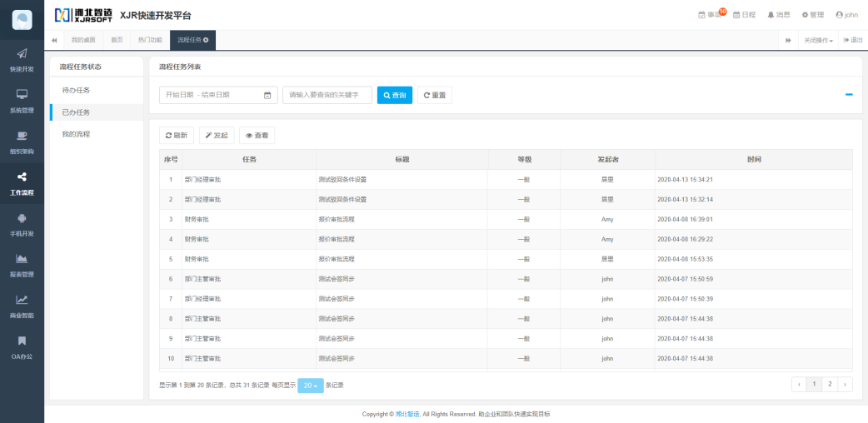This screenshot has height=423, width=868.
Task: Click the john initiator cell in row 10
Action: tap(607, 359)
